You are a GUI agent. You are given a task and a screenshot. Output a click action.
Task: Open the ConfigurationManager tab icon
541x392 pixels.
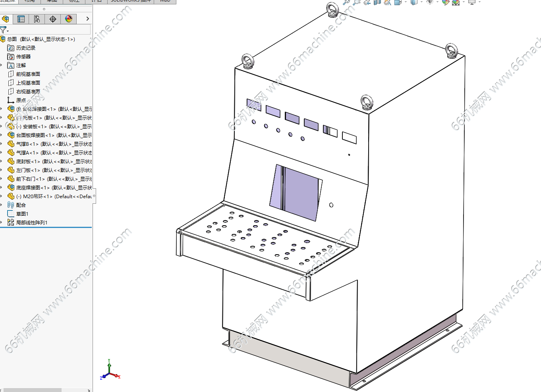point(37,19)
